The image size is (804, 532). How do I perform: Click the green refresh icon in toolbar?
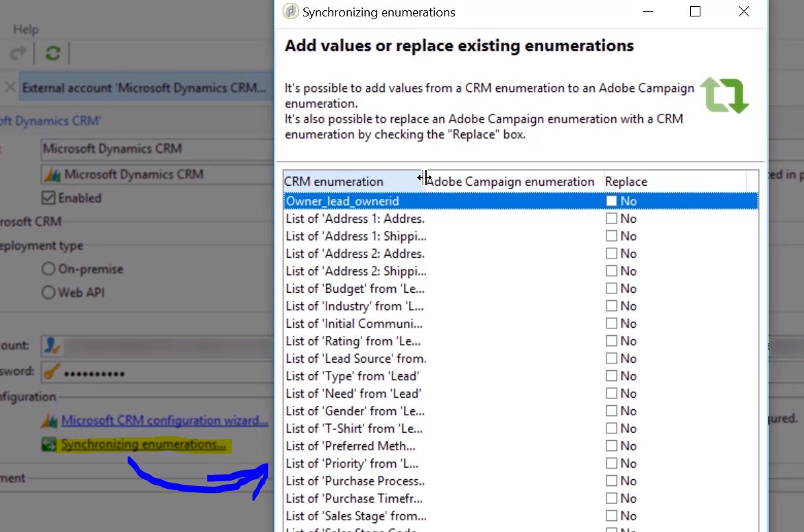[x=52, y=53]
